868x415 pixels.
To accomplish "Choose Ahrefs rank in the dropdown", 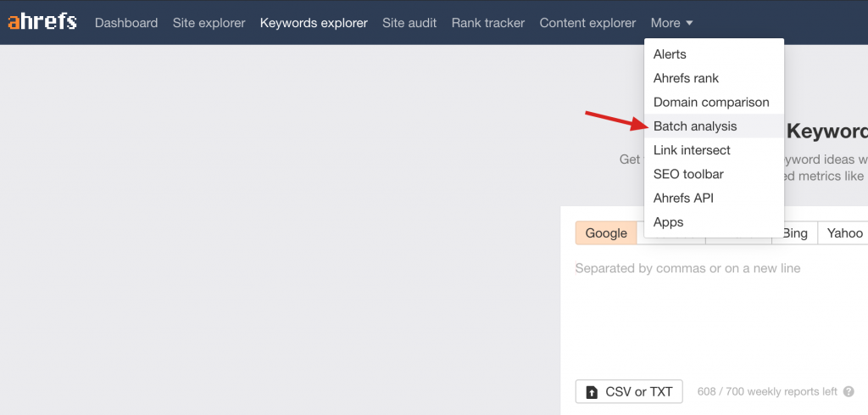I will 686,78.
